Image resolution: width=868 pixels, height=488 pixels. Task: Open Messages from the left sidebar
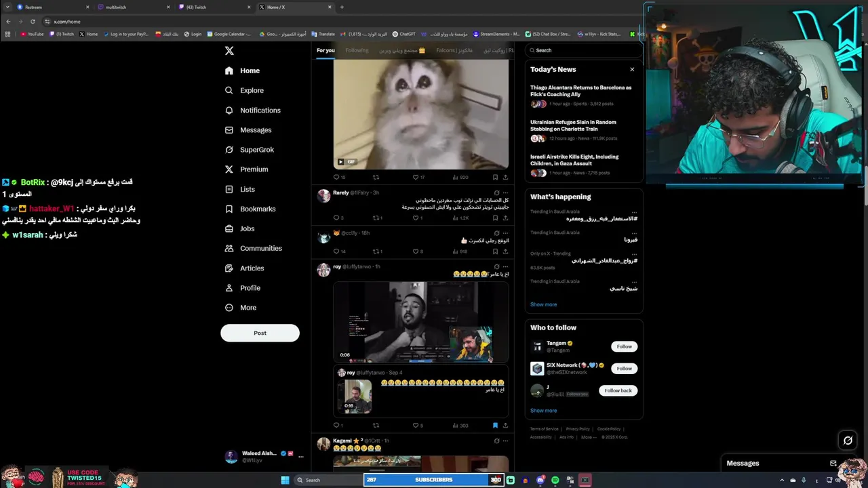pos(248,129)
